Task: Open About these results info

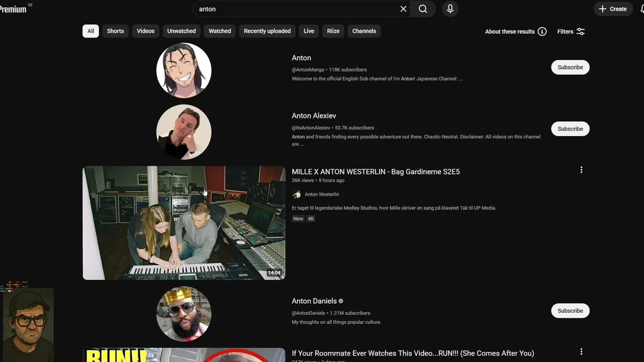Action: 516,32
